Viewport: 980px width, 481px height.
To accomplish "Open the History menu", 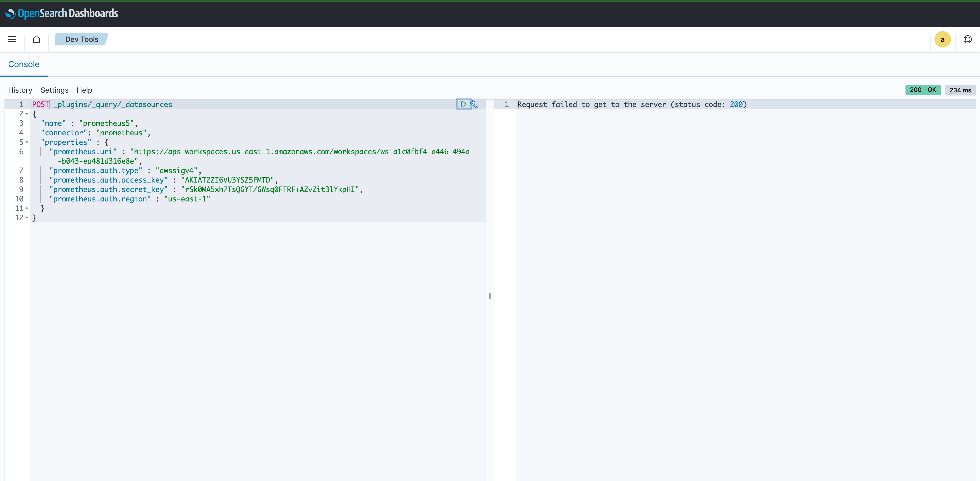I will pyautogui.click(x=20, y=90).
